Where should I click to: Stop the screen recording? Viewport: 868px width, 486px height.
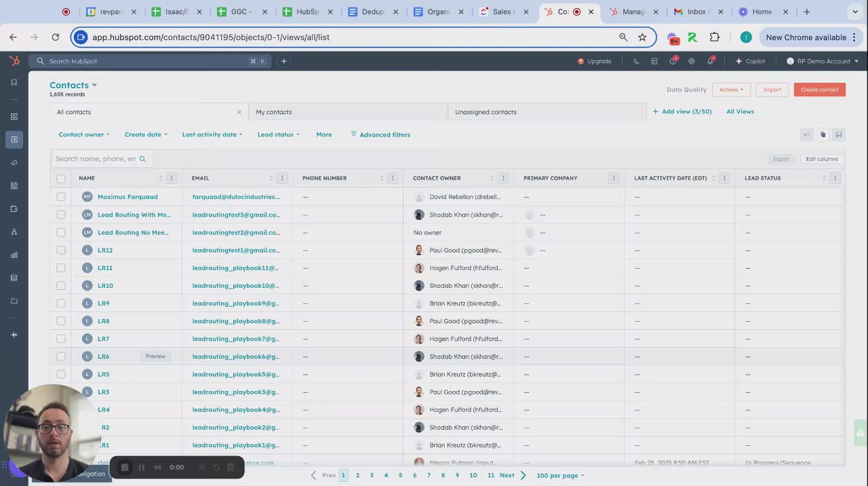pyautogui.click(x=125, y=467)
